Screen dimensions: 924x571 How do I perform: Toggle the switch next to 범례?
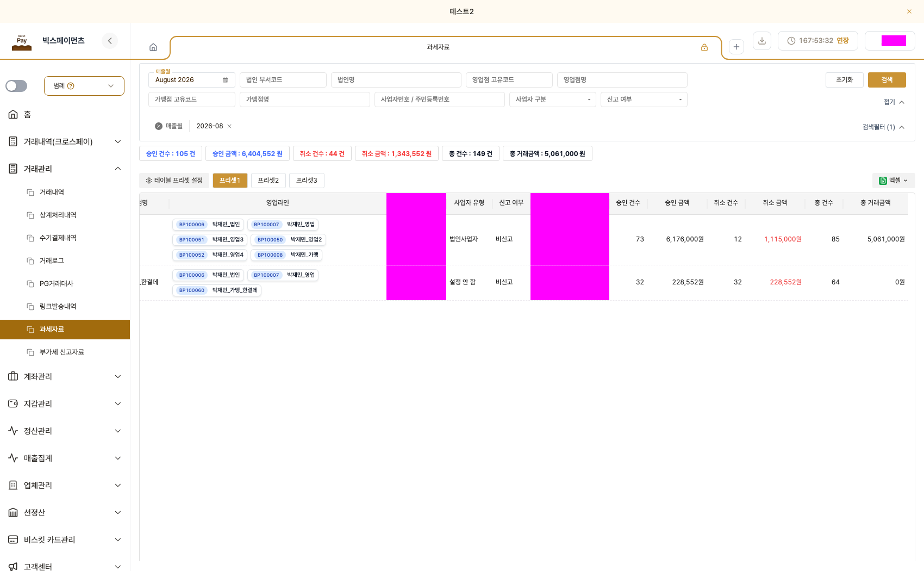coord(16,86)
